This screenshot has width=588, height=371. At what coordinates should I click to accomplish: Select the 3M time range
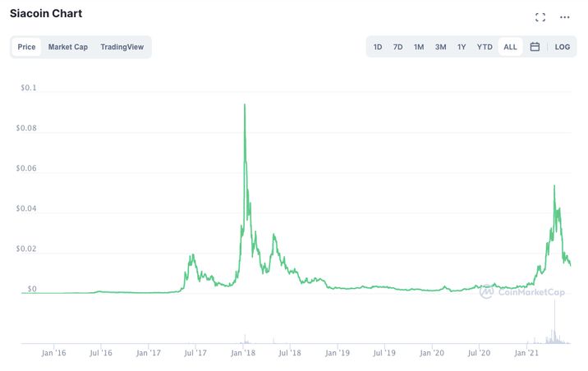pos(441,47)
